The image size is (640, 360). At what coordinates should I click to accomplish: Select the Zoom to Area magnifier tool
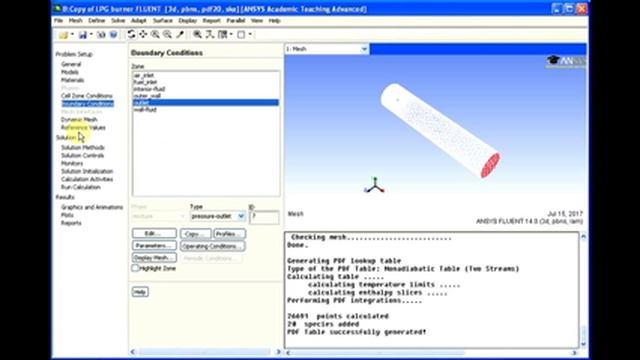(x=167, y=35)
